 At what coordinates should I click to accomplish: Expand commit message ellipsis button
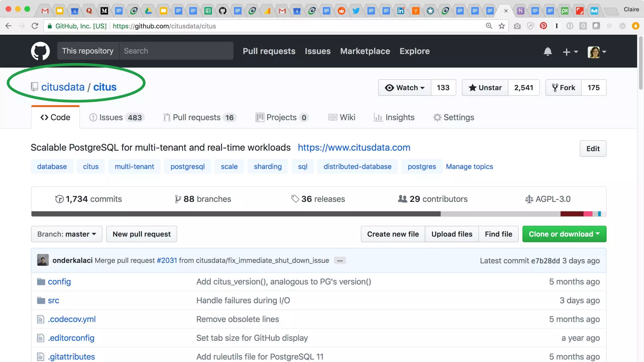[x=340, y=261]
